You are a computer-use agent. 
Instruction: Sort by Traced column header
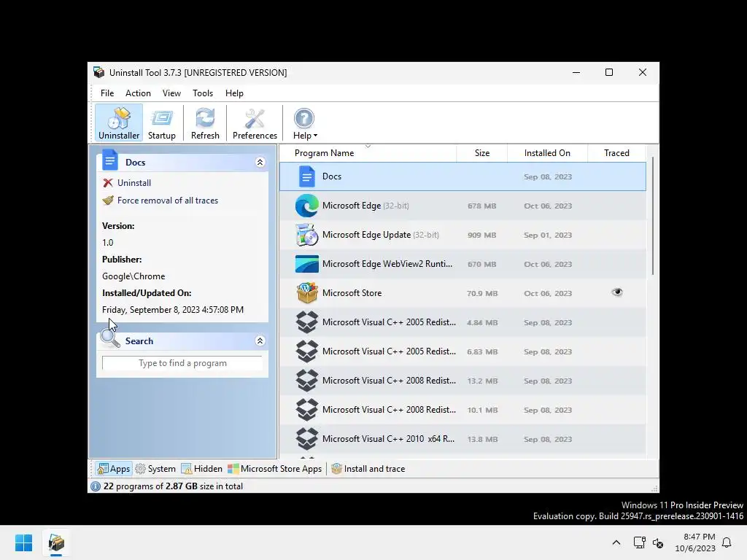(x=616, y=153)
